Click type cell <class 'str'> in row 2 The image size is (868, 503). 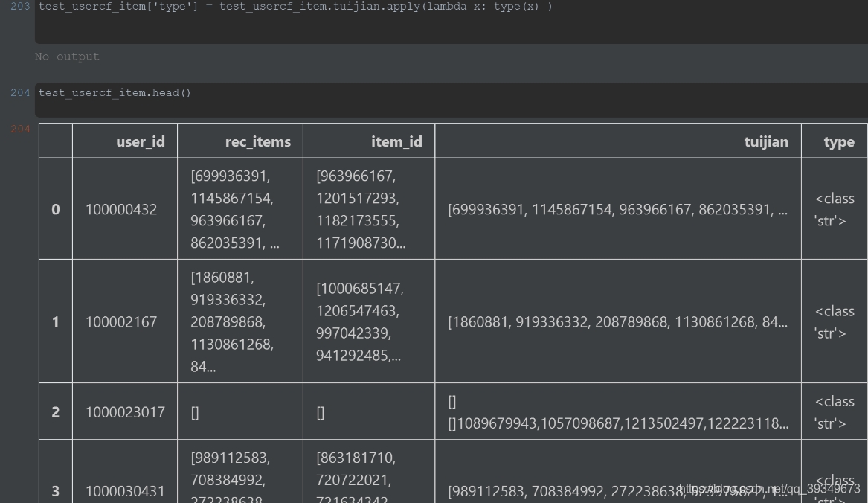coord(835,411)
